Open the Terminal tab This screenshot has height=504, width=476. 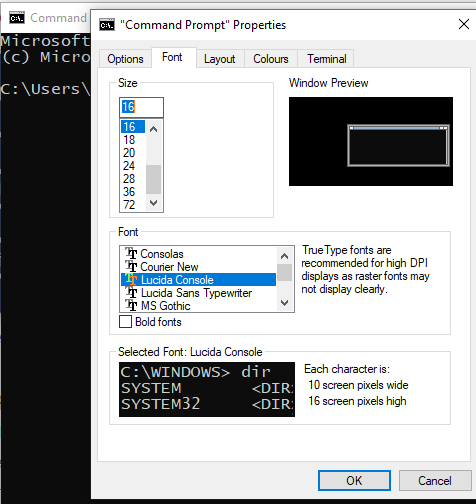327,59
